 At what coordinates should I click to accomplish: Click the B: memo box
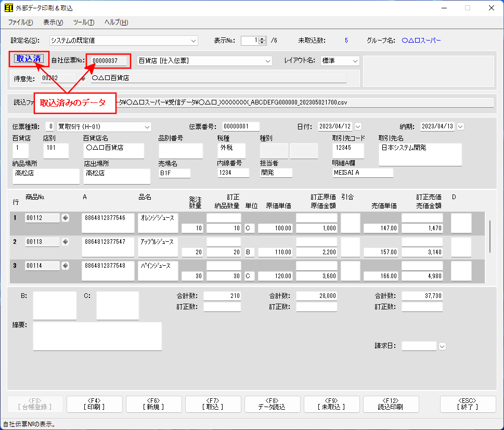(55, 306)
